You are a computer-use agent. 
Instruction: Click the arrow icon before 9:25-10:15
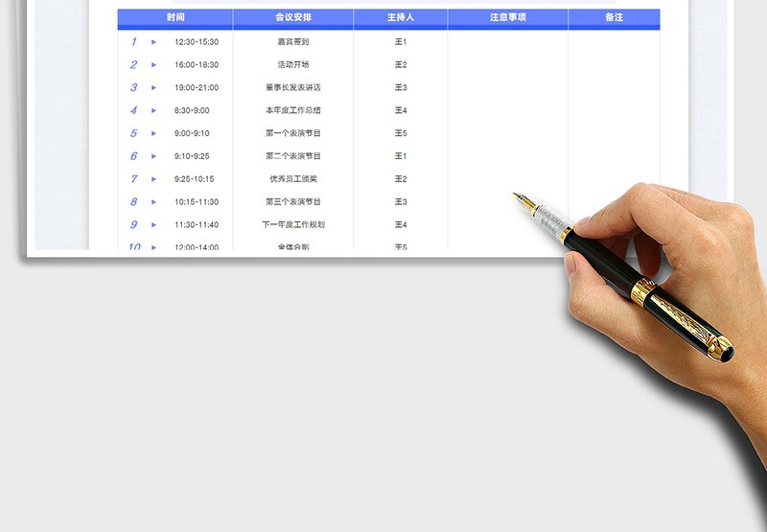pos(153,179)
